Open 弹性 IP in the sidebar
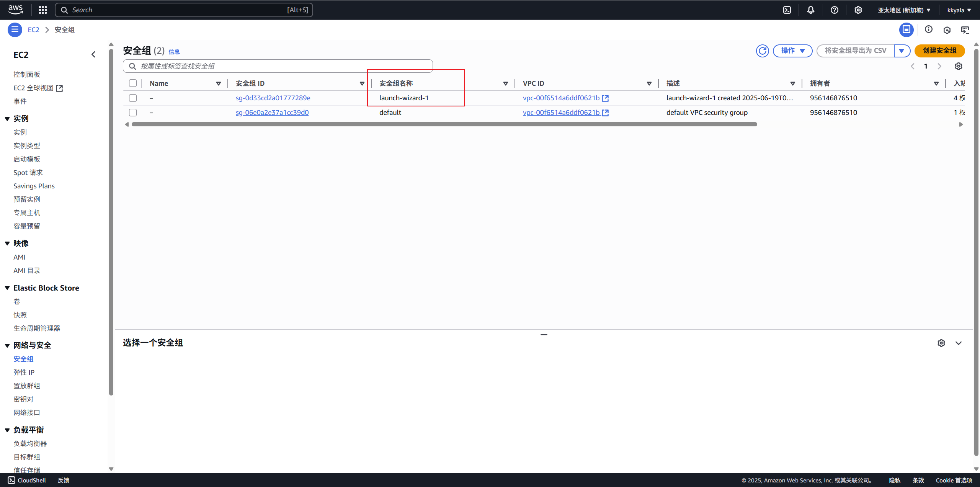Image resolution: width=980 pixels, height=487 pixels. coord(24,372)
